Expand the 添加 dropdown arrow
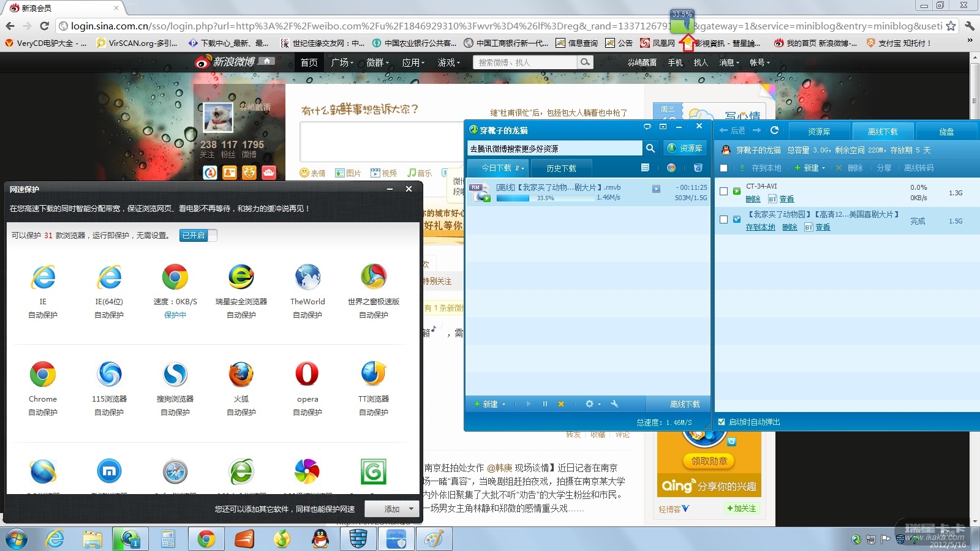980x551 pixels. [411, 509]
